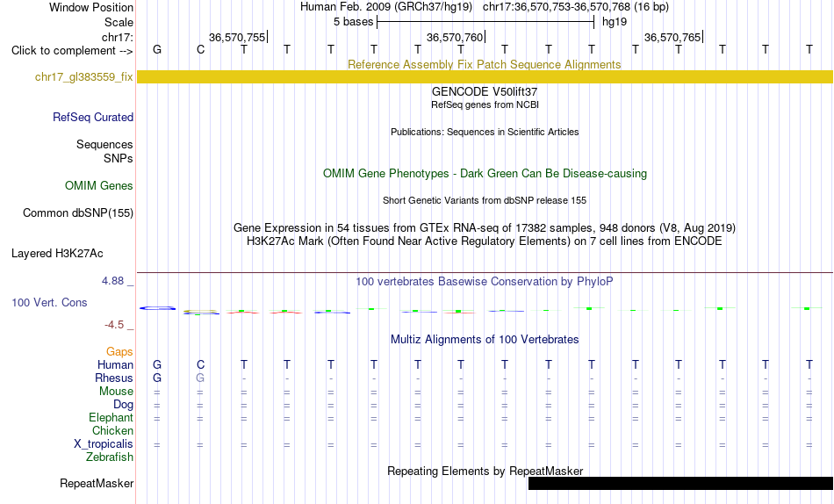This screenshot has height=504, width=834.
Task: Click 'Short Genetic Variants from dbSNP release 155'
Action: [485, 201]
